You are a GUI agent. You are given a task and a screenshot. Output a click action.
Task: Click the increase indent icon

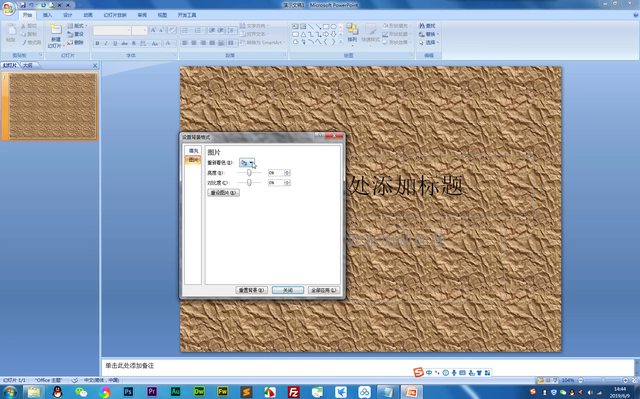click(x=220, y=31)
